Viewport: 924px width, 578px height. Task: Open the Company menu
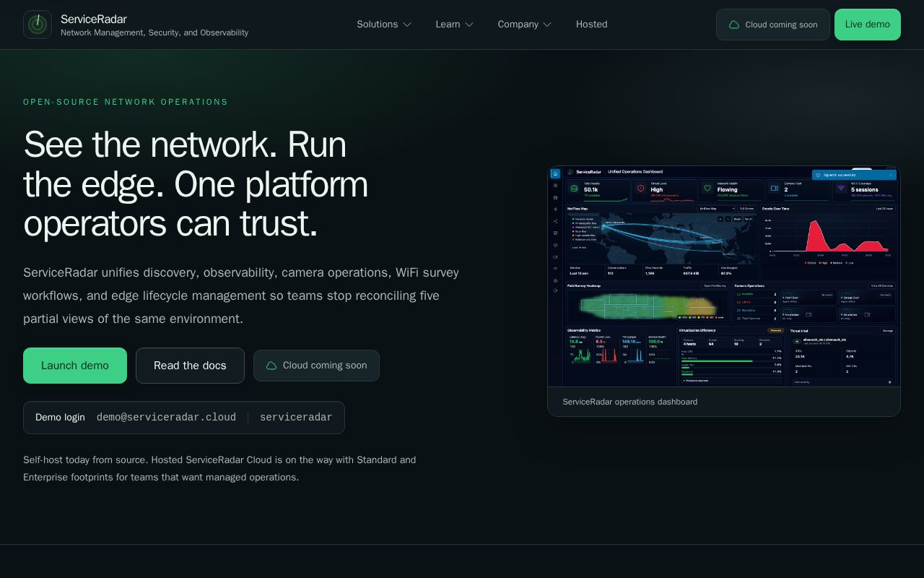525,25
